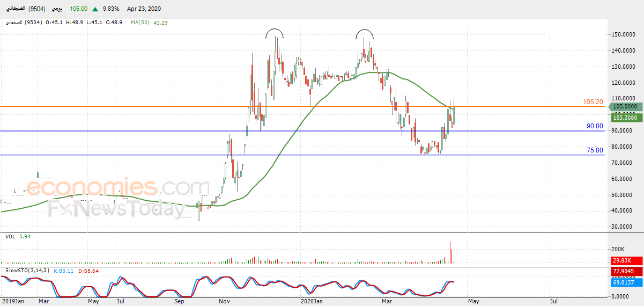Screen dimensions: 644x306
Task: Click the 130.000 price axis label
Action: 624,67
